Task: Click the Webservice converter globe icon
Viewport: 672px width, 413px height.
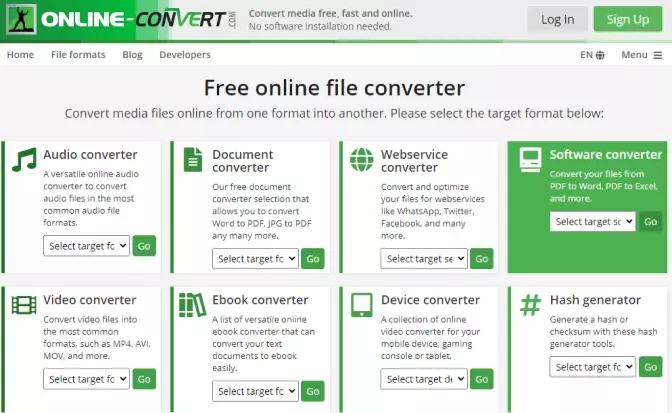Action: pos(362,160)
